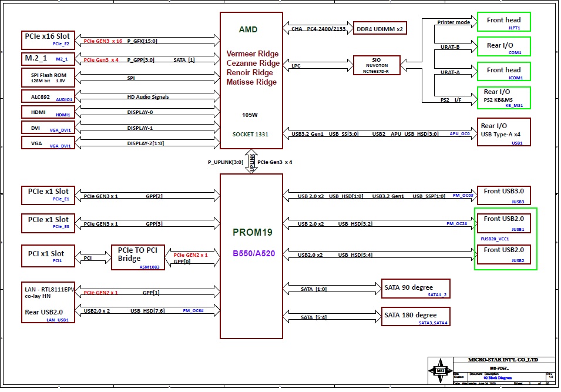Select the SATA 90 degree block
The width and height of the screenshot is (561, 392).
[x=415, y=289]
